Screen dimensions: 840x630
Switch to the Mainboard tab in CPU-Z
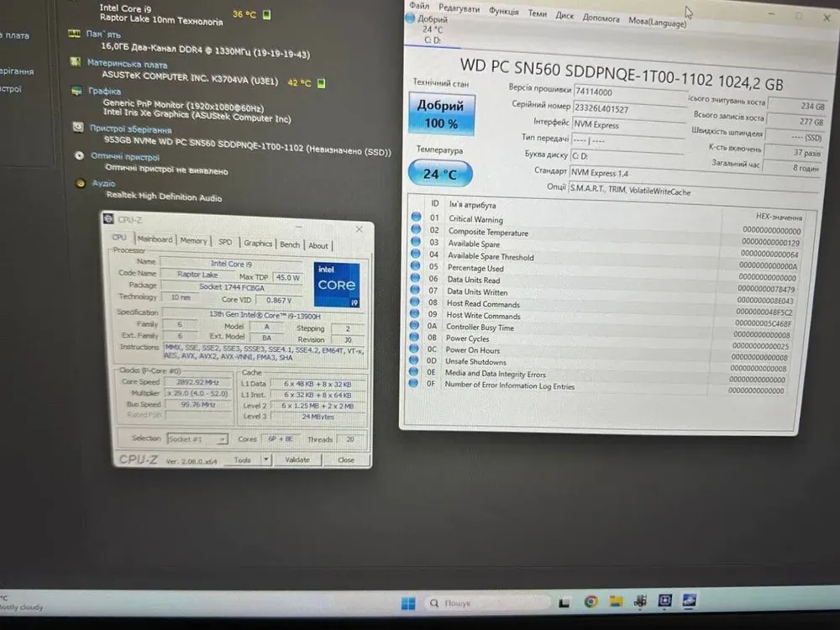(x=155, y=240)
